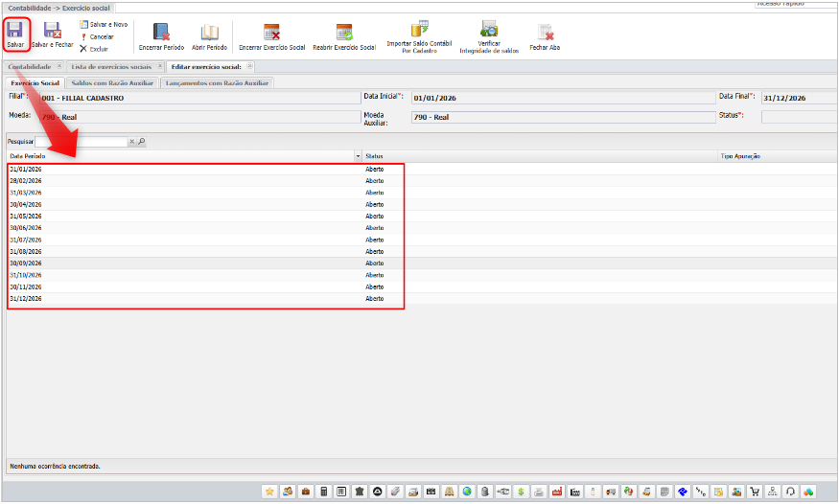Click the shopping cart icon in bottom bar

coord(756,492)
